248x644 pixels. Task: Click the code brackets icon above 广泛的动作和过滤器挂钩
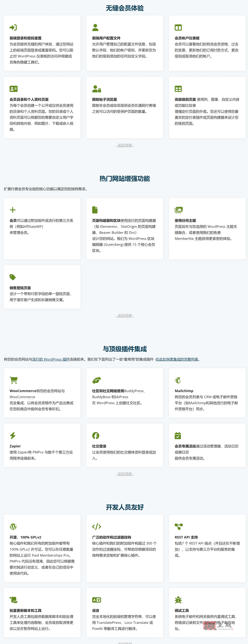click(x=96, y=526)
